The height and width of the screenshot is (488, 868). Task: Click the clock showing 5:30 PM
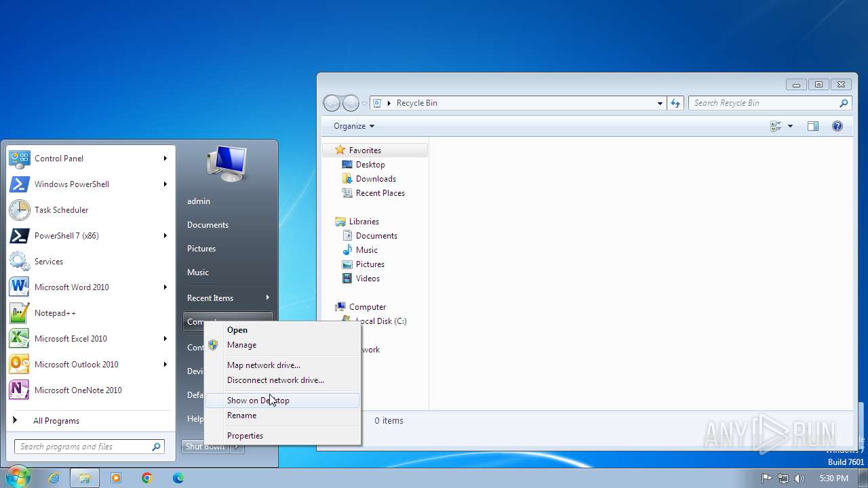[833, 479]
